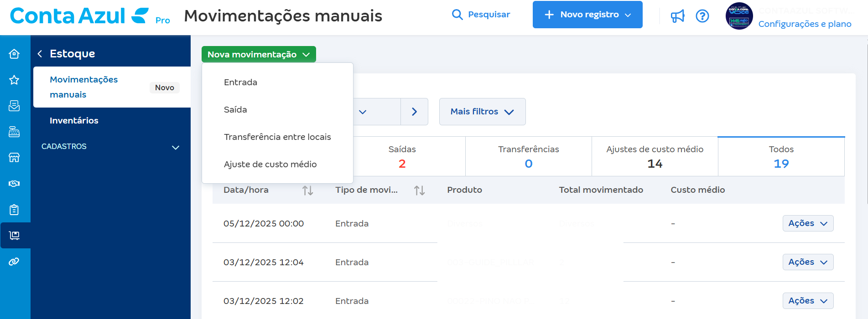868x319 pixels.
Task: Click the Conta Azul logo
Action: pyautogui.click(x=79, y=16)
